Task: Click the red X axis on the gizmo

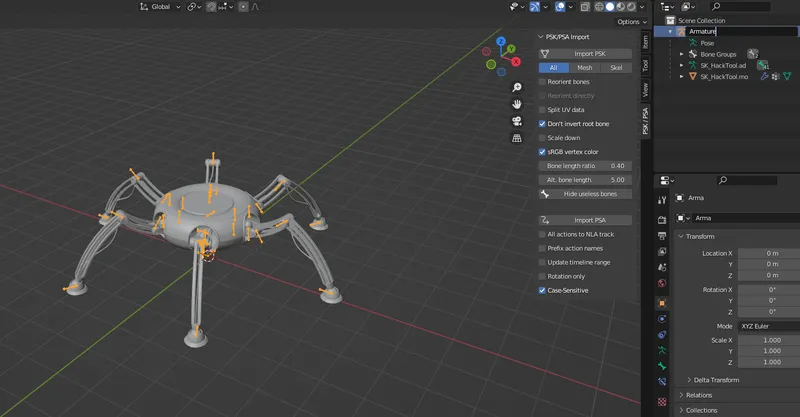Action: 516,62
